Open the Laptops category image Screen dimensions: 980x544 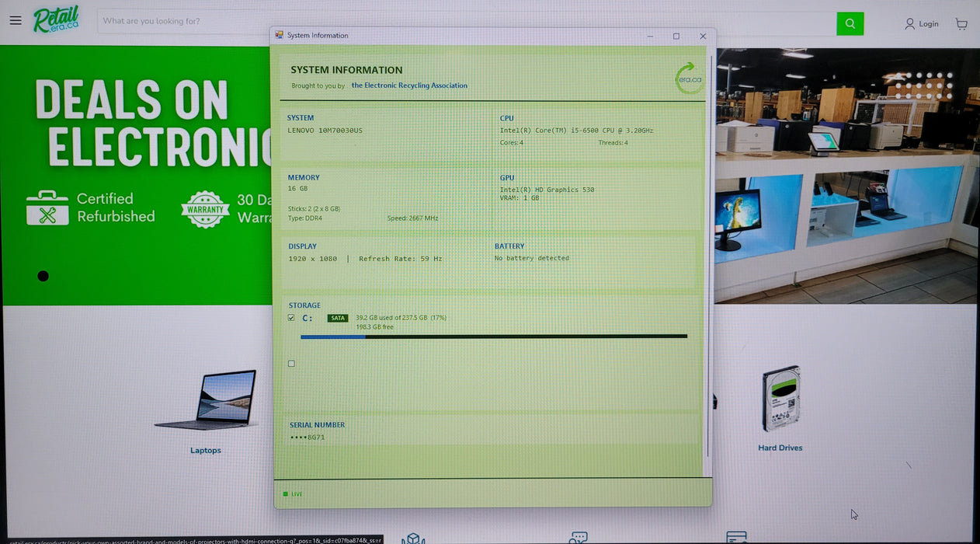click(x=206, y=399)
